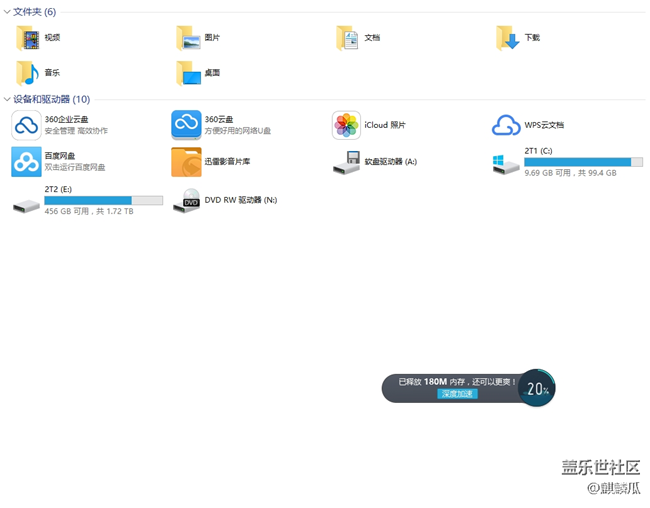The image size is (650, 508).
Task: Select the WPS云文档 cloud icon
Action: [x=506, y=125]
